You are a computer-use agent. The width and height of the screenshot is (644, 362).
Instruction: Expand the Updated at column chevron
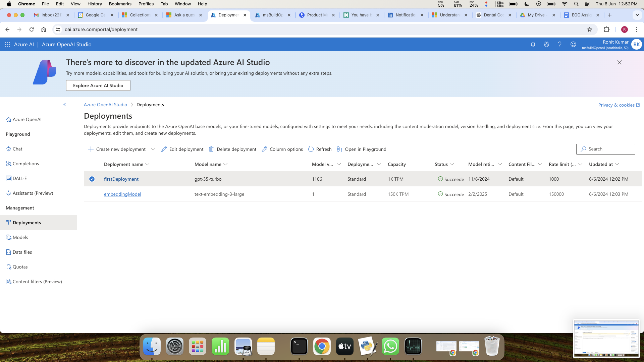(617, 164)
